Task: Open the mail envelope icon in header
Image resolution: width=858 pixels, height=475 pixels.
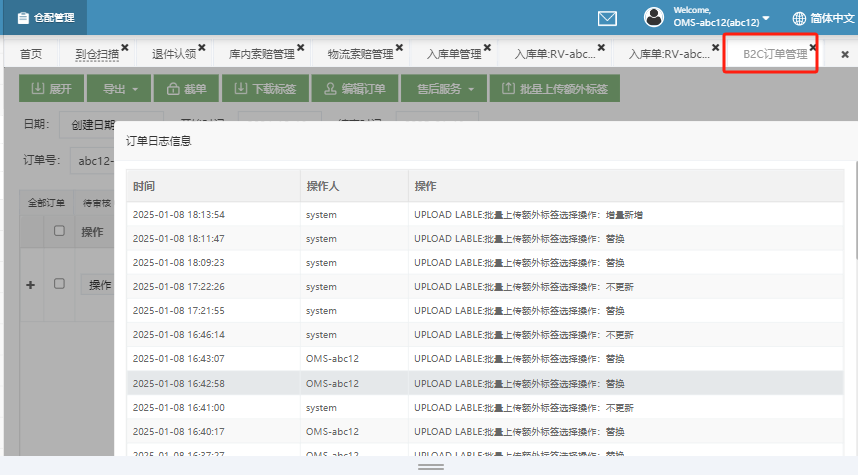Action: pyautogui.click(x=607, y=18)
